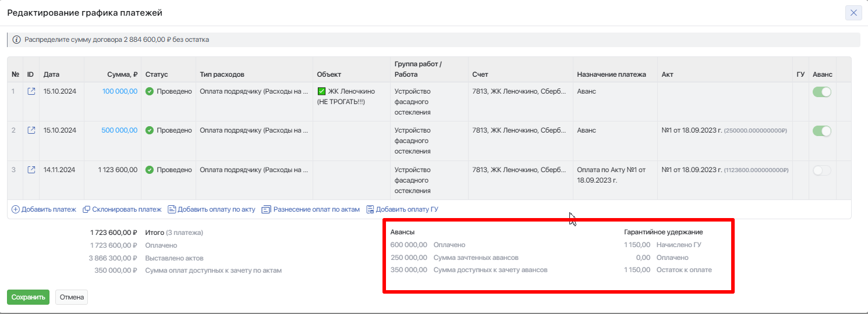Click the Добавить оплату по акту icon
The height and width of the screenshot is (314, 868).
(x=172, y=209)
